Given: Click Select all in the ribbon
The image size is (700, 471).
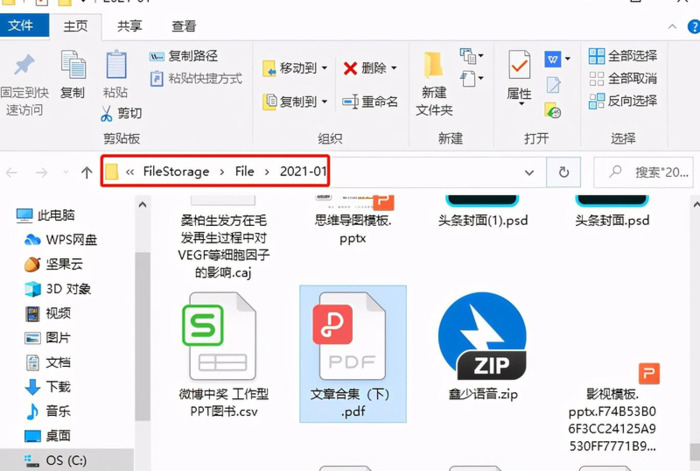Looking at the screenshot, I should [623, 56].
